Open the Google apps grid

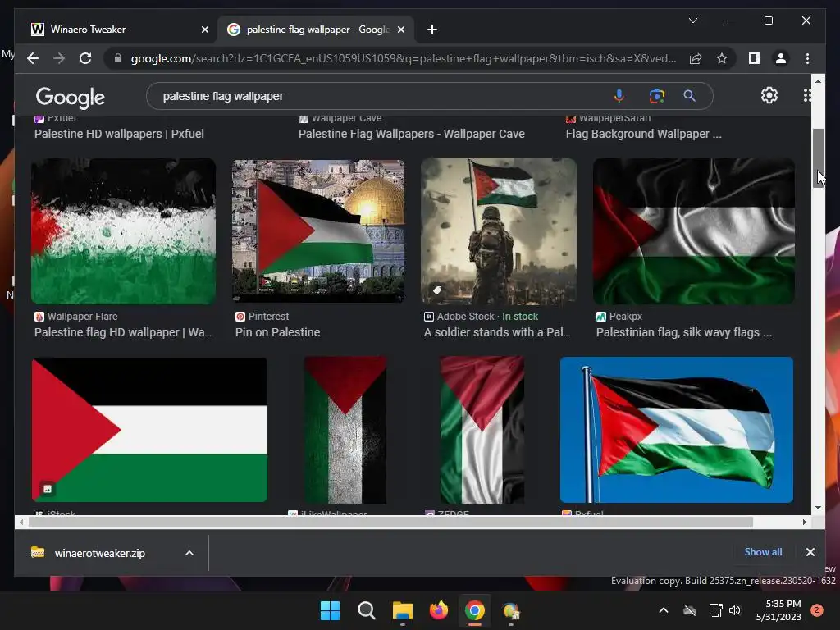coord(807,95)
